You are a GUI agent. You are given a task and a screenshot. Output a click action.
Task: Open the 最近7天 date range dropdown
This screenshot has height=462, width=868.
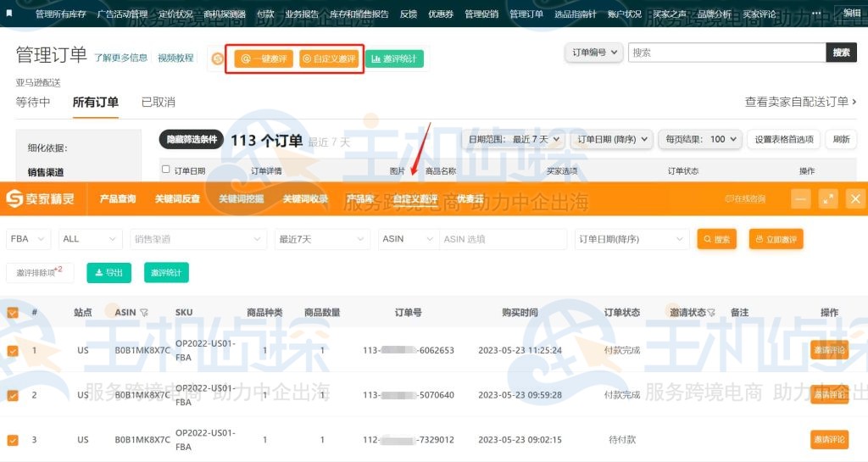click(x=322, y=239)
